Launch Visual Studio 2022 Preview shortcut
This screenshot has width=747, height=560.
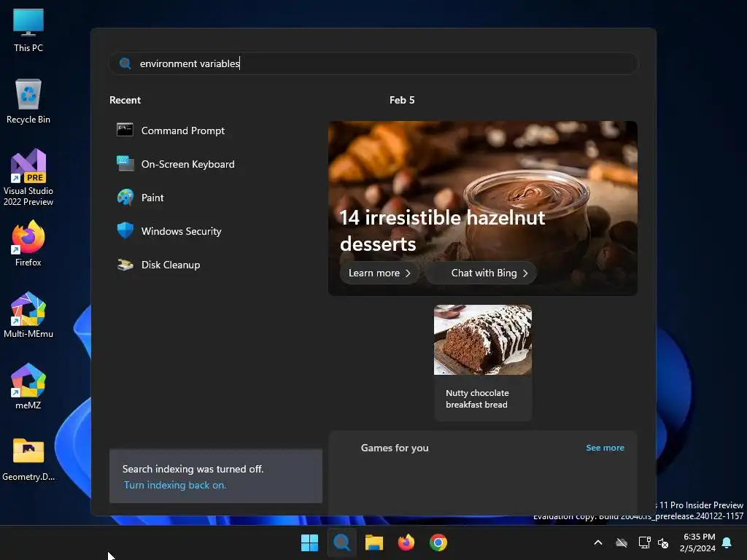point(28,177)
